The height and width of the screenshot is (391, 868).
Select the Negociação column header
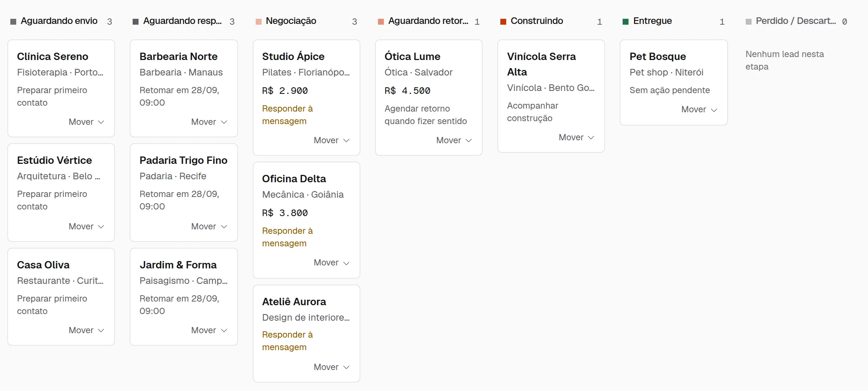click(x=291, y=21)
